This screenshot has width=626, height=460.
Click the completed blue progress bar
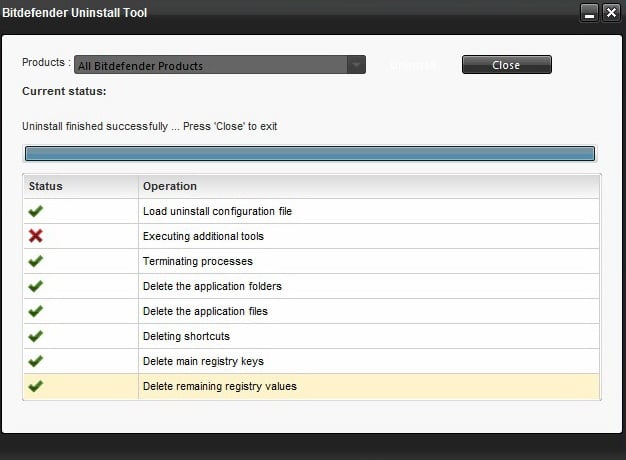point(310,154)
